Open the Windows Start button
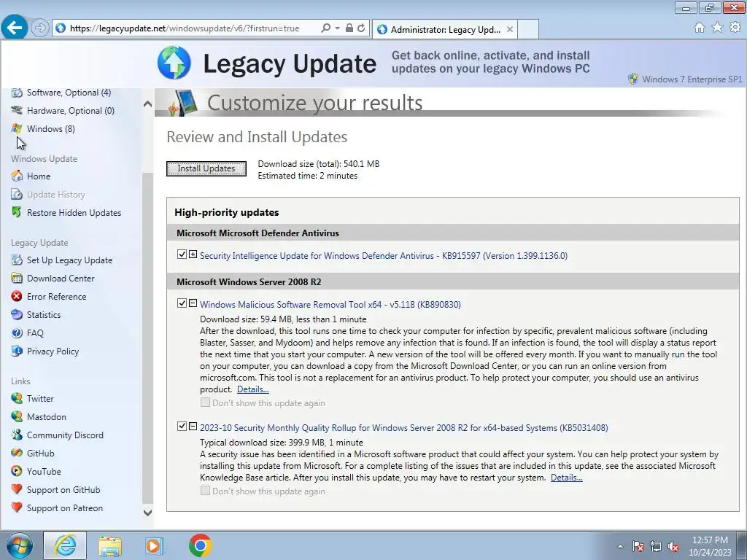747x560 pixels. 20,545
